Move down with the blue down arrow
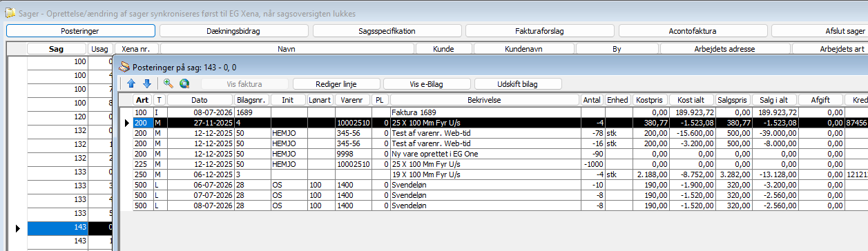This screenshot has height=251, width=868. (146, 83)
